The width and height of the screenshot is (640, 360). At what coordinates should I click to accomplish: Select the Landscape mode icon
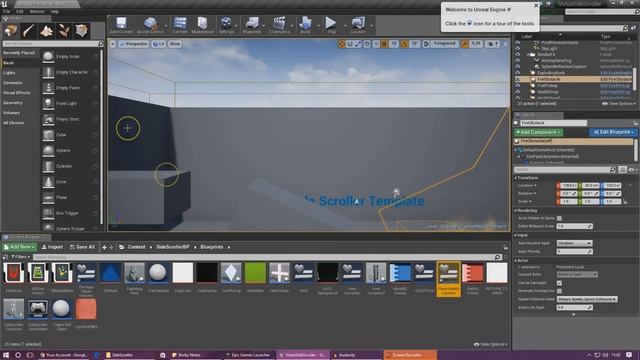[46, 31]
